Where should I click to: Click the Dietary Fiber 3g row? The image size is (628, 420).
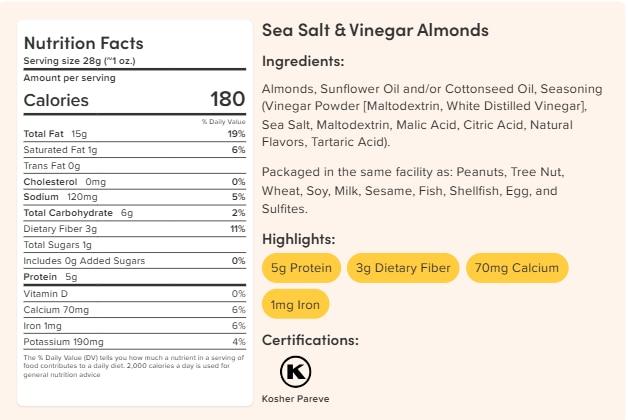[x=134, y=229]
